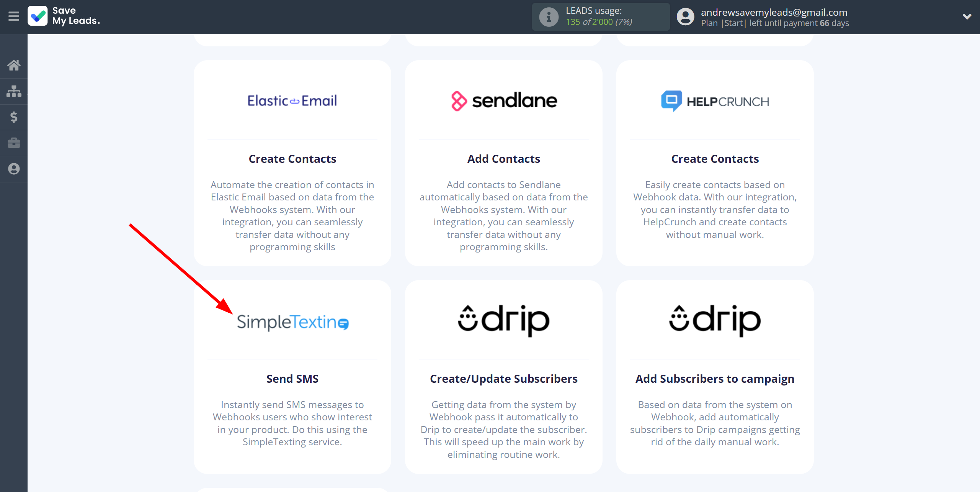Viewport: 980px width, 492px height.
Task: Go to the Home sidebar icon
Action: tap(14, 66)
